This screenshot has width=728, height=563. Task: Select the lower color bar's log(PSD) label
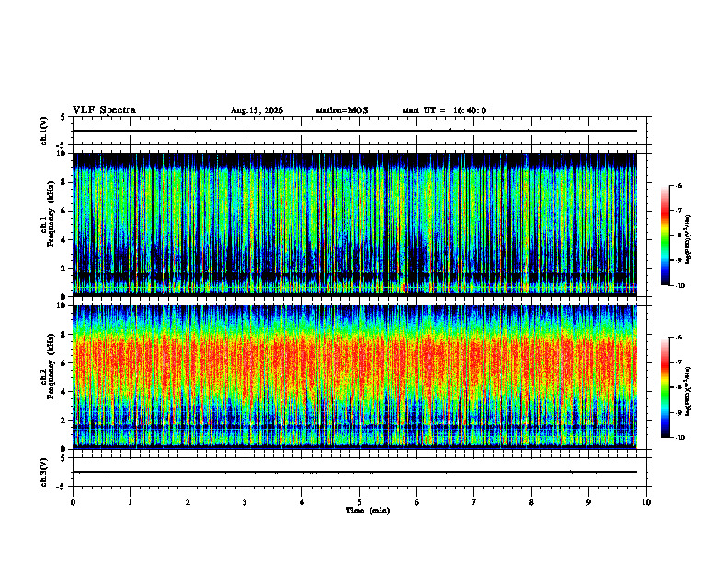pyautogui.click(x=688, y=392)
